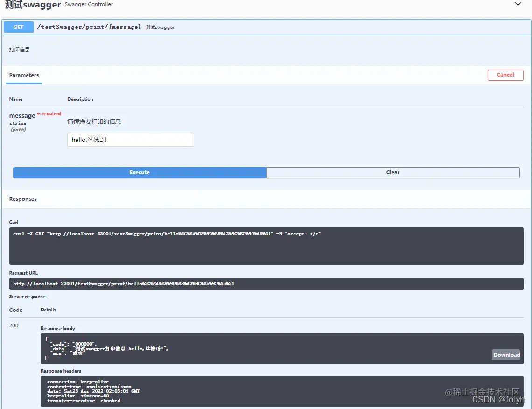Click the curl command text block
Viewport: 532px width, 409px height.
click(x=266, y=246)
